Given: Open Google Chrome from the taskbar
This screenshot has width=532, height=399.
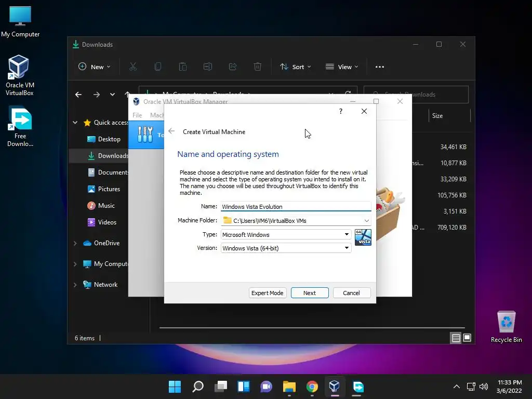Looking at the screenshot, I should [312, 387].
